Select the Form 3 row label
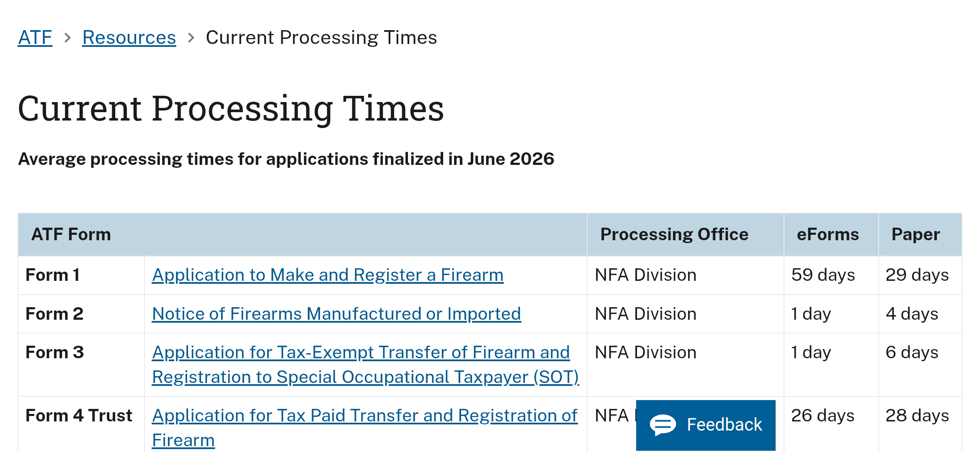The image size is (980, 452). click(x=55, y=352)
